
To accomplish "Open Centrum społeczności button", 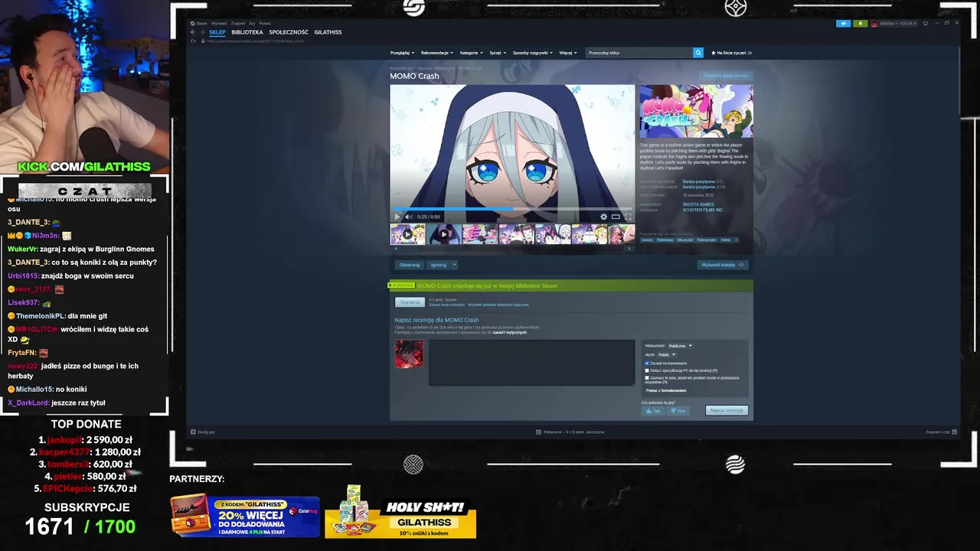I will (726, 76).
